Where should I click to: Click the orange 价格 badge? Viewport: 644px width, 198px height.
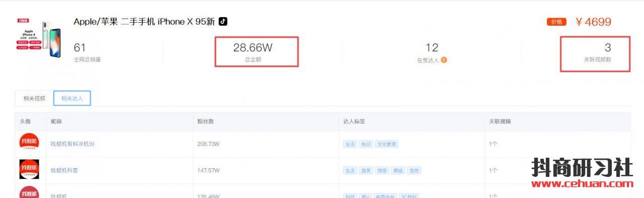pyautogui.click(x=556, y=22)
